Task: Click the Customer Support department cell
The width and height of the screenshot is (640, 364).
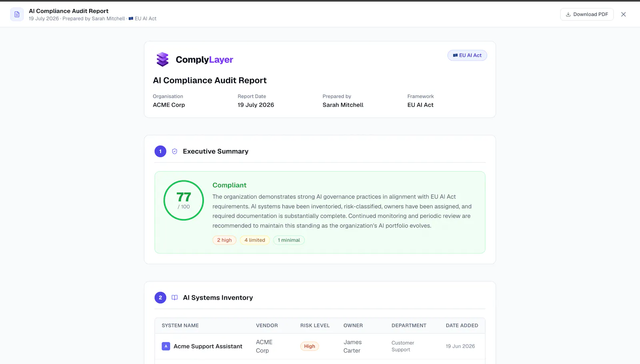Action: pyautogui.click(x=403, y=346)
